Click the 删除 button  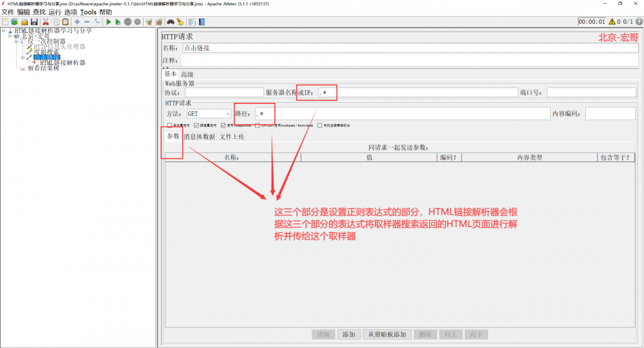pyautogui.click(x=425, y=334)
